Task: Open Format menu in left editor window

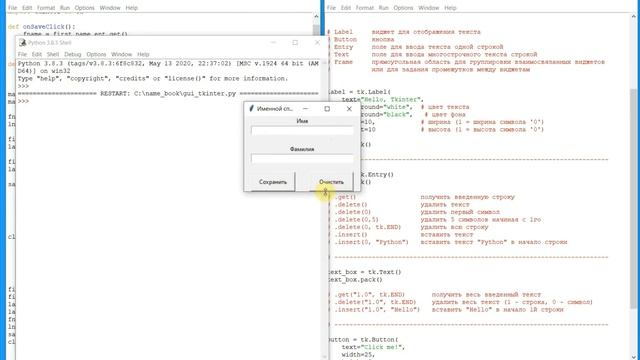Action: pyautogui.click(x=46, y=8)
